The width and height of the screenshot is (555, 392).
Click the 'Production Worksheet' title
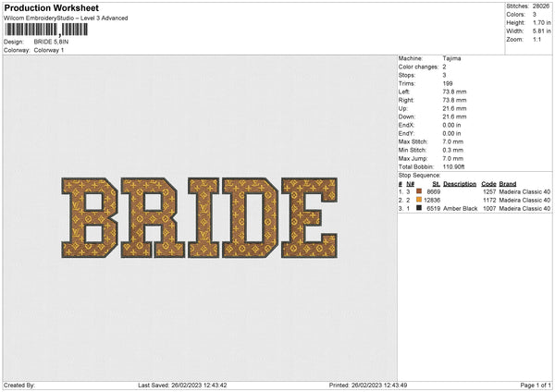[x=51, y=7]
